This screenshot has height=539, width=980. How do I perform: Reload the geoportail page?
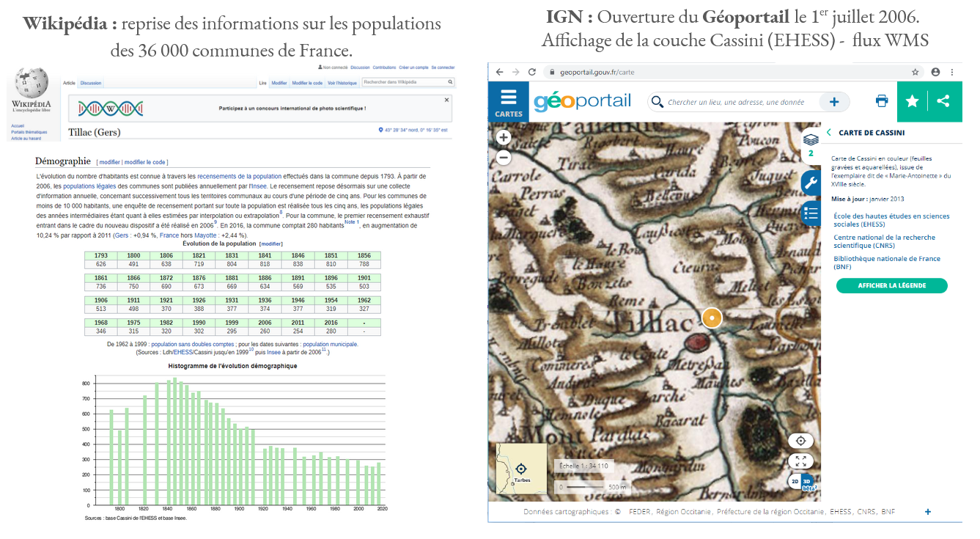pyautogui.click(x=532, y=72)
